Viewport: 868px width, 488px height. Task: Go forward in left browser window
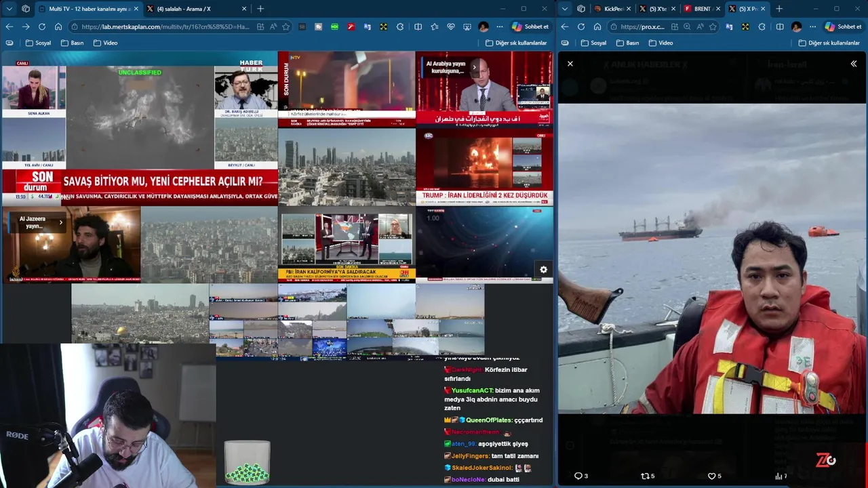click(25, 26)
